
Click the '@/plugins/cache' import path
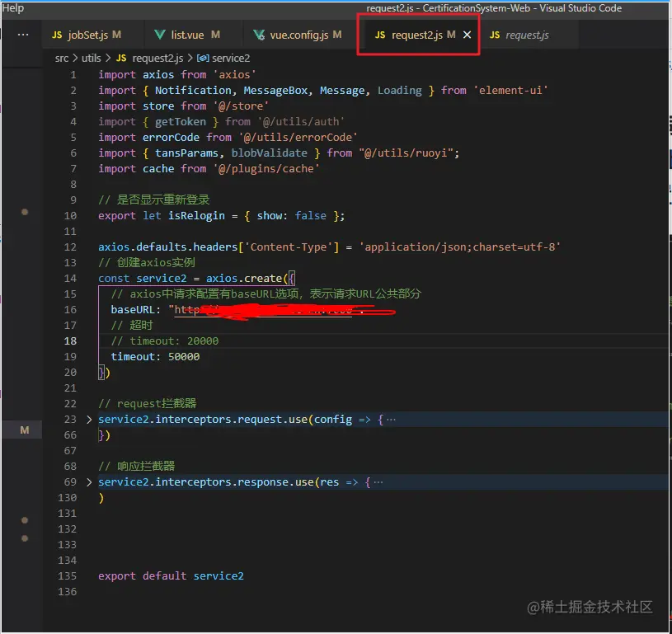[x=266, y=169]
